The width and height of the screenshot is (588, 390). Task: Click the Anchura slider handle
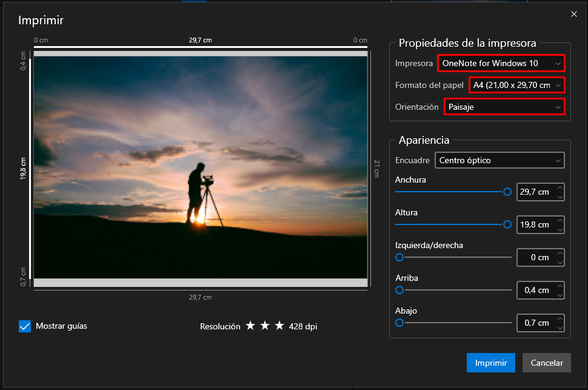(507, 192)
